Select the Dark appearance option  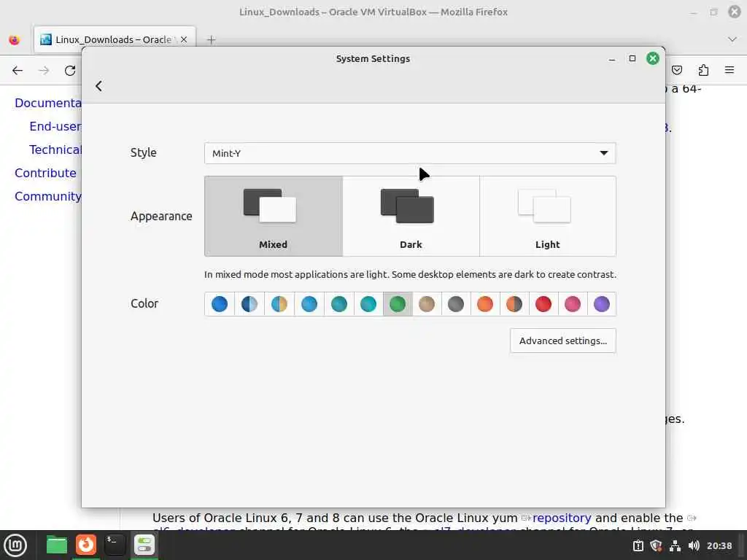coord(411,216)
